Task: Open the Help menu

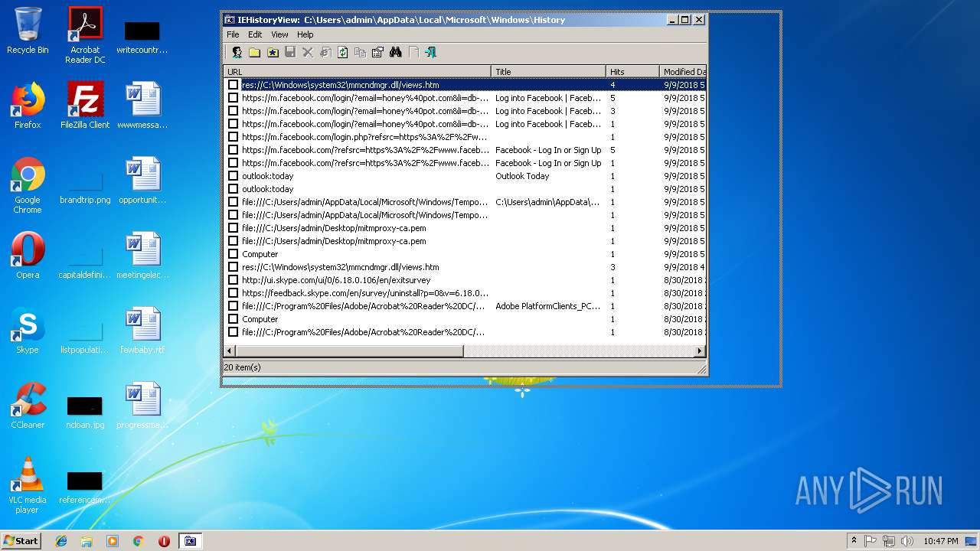Action: click(305, 34)
